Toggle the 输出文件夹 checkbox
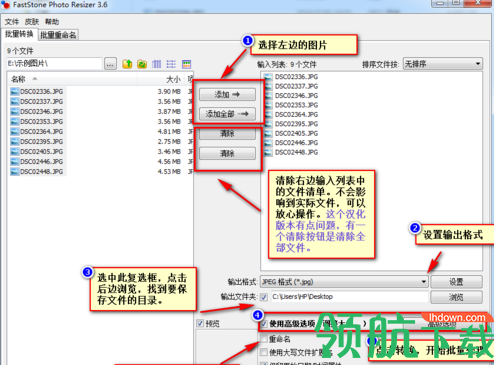The image size is (494, 365). point(264,297)
